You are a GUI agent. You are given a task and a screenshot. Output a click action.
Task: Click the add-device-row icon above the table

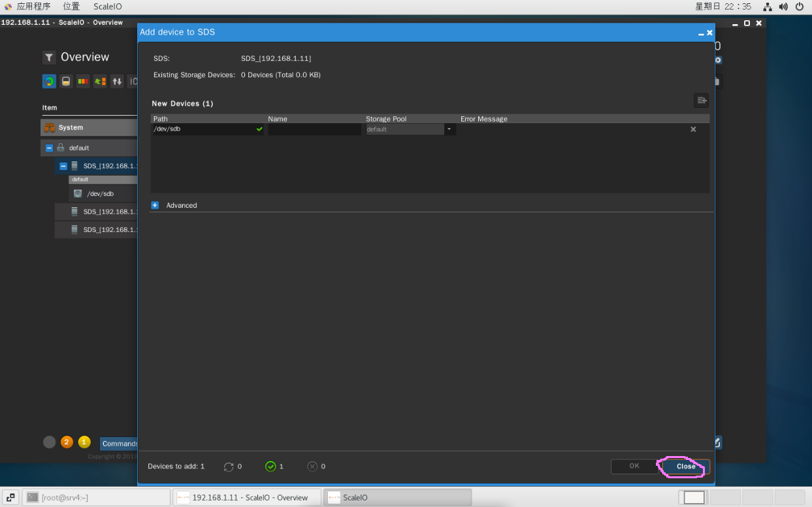702,101
